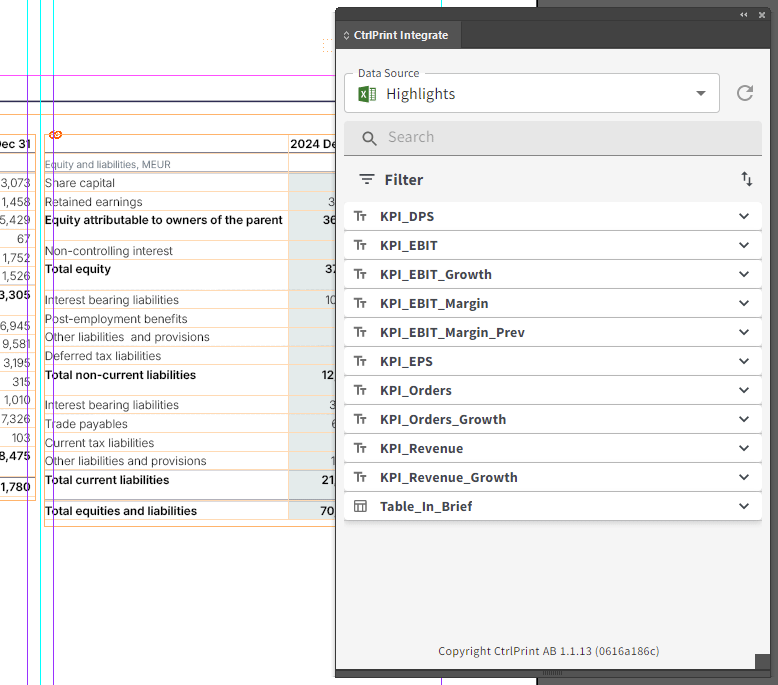778x685 pixels.
Task: Click the linked frame icon above table
Action: point(56,135)
